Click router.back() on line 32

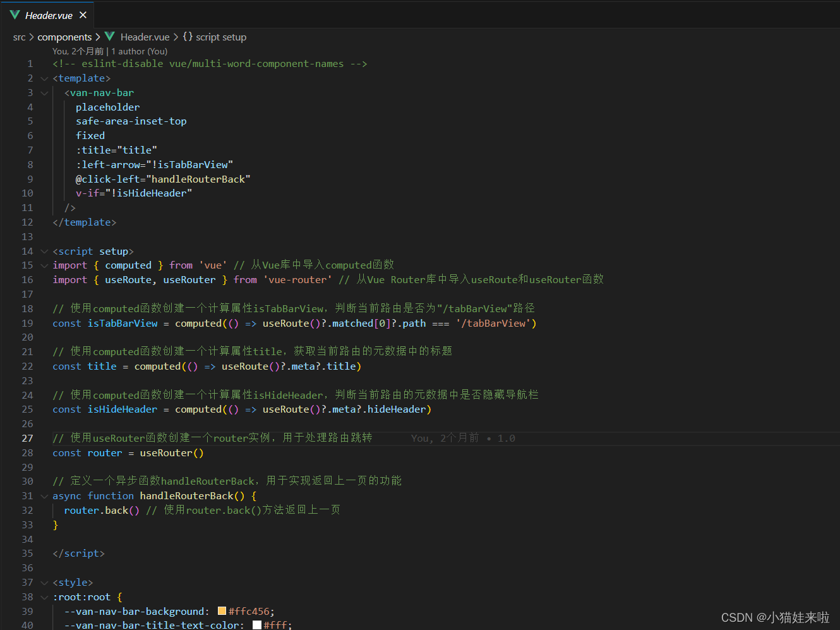102,511
